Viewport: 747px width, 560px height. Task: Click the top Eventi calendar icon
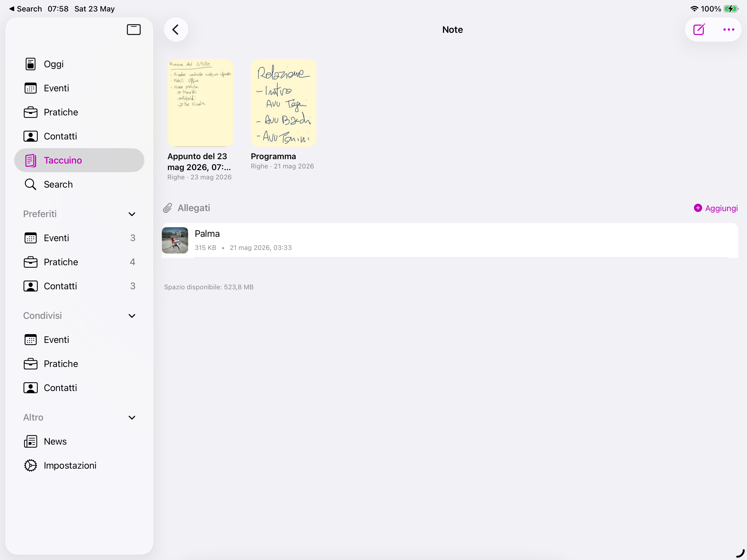pyautogui.click(x=30, y=88)
